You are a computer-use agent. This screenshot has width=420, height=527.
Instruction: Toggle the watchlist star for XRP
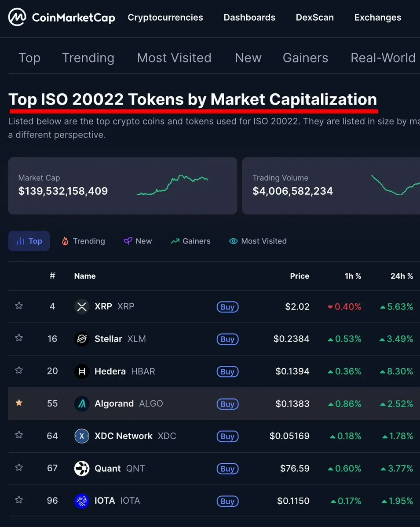tap(19, 305)
